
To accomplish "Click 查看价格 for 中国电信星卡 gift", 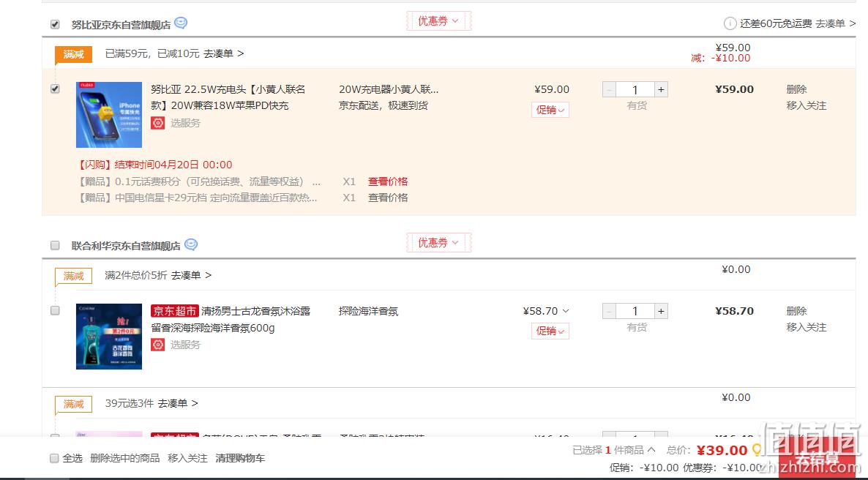I will (388, 198).
